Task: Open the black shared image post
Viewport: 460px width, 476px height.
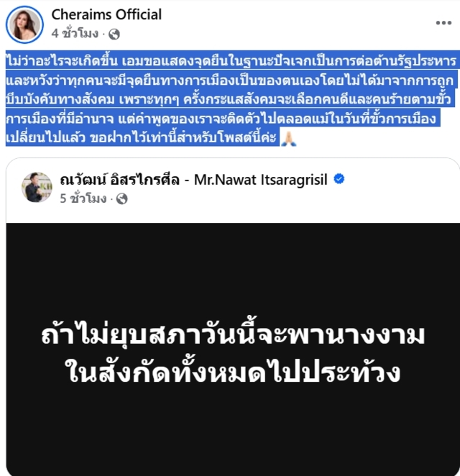Action: pyautogui.click(x=233, y=349)
